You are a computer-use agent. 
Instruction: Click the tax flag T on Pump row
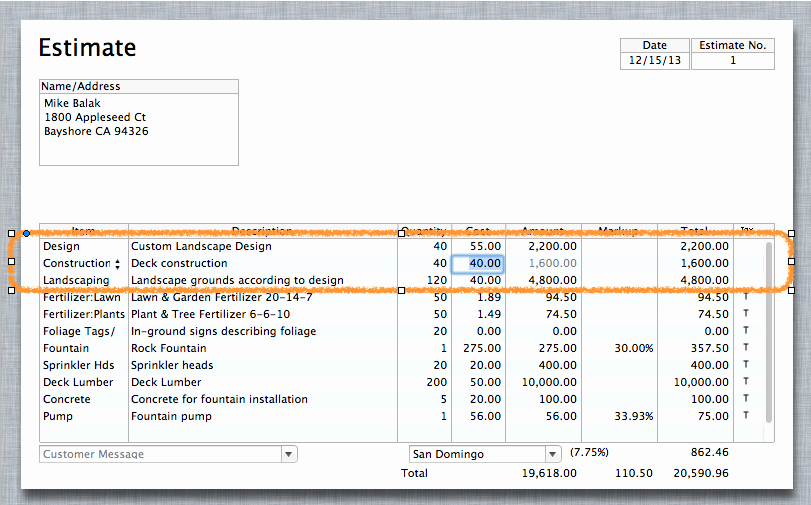point(746,415)
